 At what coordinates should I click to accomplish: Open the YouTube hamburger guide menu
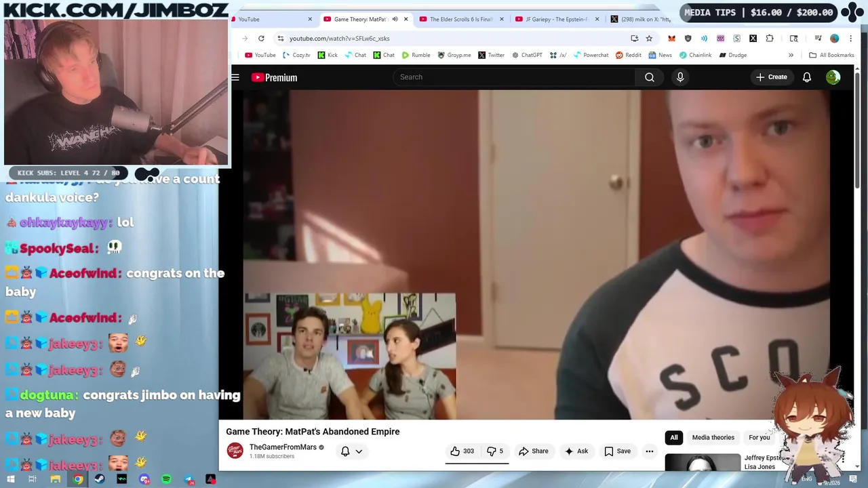coord(235,77)
